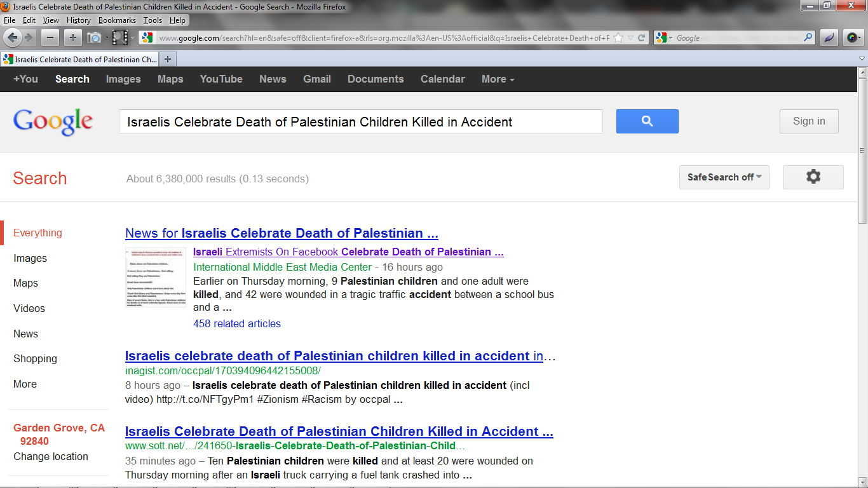Image resolution: width=868 pixels, height=488 pixels.
Task: Click the Sign in button
Action: 809,121
